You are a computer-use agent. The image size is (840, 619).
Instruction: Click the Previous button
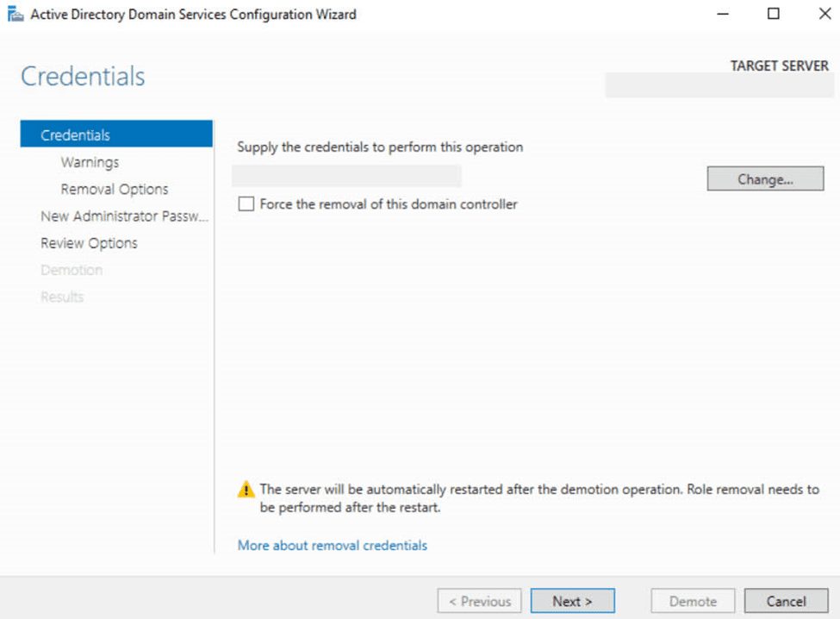click(x=480, y=601)
